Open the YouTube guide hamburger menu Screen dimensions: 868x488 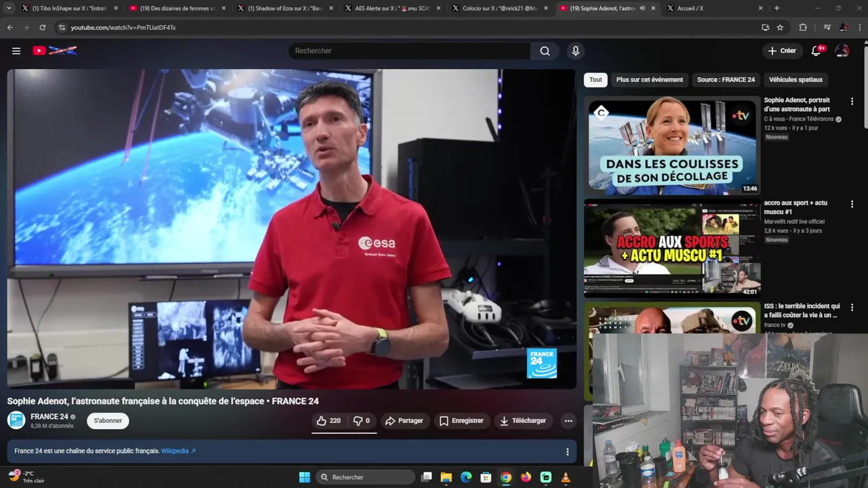16,51
